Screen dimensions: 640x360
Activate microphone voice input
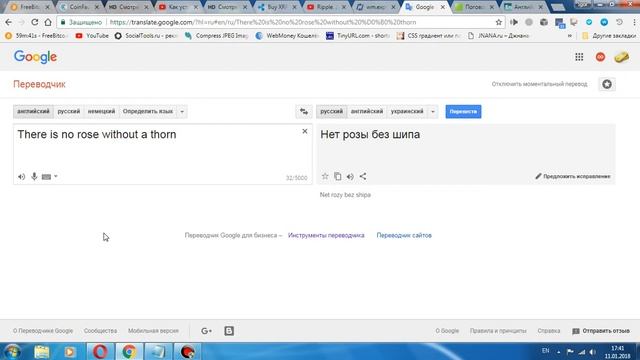[x=34, y=176]
